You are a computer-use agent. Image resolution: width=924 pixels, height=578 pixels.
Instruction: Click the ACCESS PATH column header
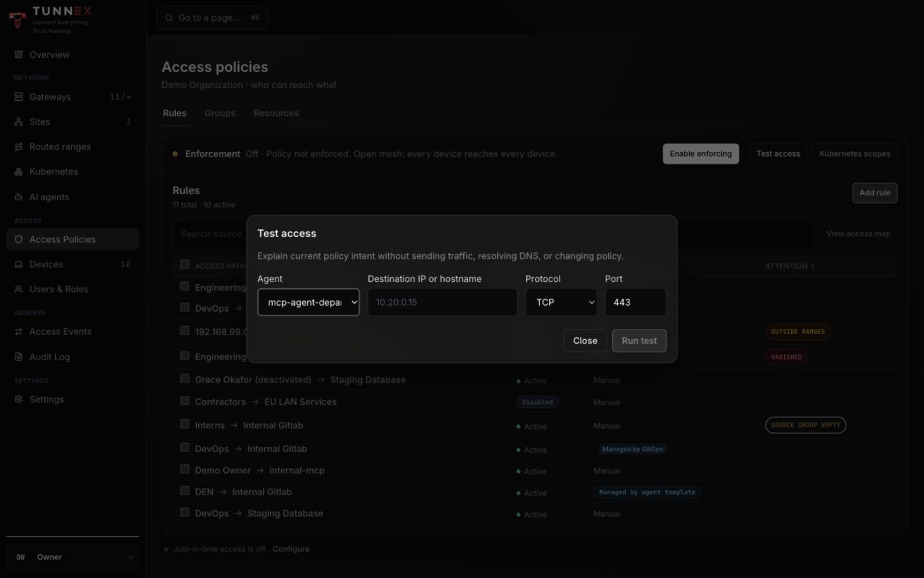pos(220,266)
